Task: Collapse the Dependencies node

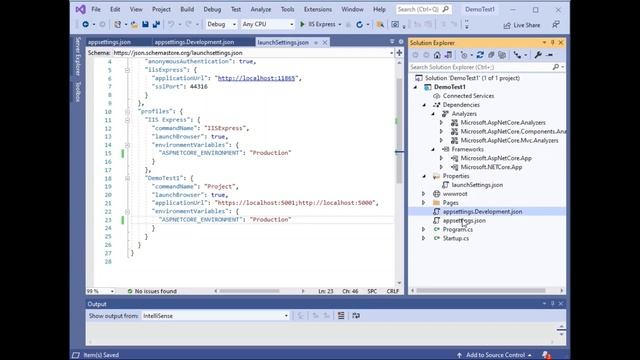Action: [x=424, y=105]
